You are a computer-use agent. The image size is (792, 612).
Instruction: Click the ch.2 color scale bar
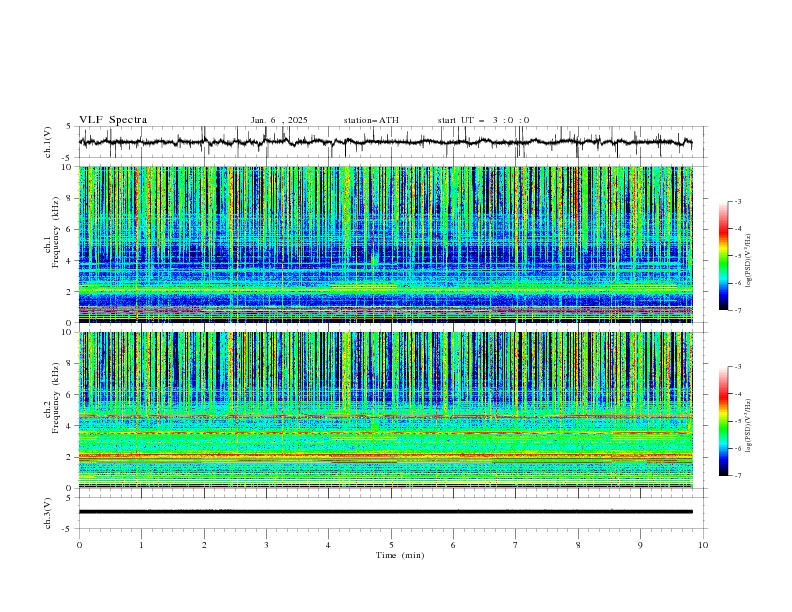723,421
